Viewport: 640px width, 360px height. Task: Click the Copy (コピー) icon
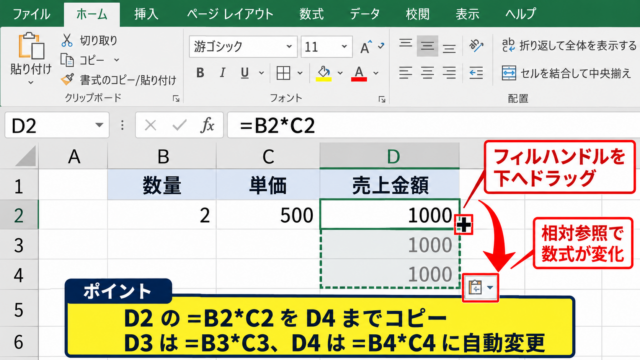67,60
